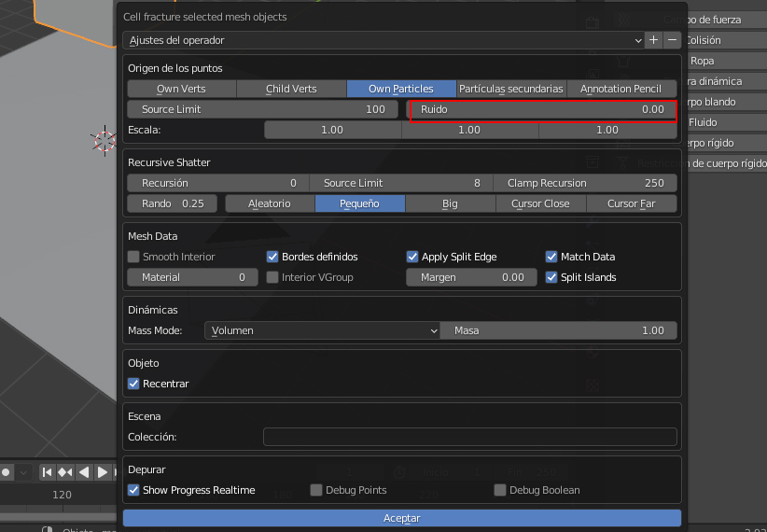
Task: Play animation in reverse
Action: [84, 472]
